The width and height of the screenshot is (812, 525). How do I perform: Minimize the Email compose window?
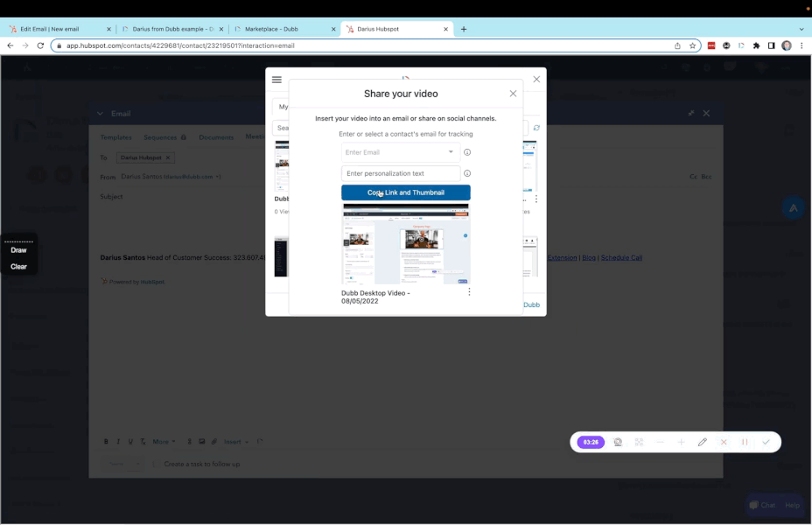pos(691,113)
